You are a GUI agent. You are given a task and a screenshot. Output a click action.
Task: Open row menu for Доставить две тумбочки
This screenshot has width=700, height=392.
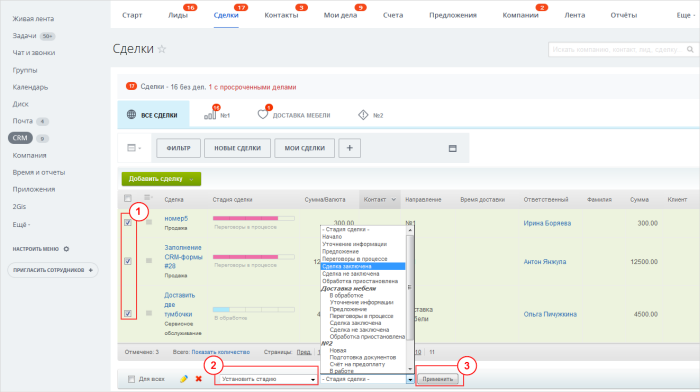(149, 313)
